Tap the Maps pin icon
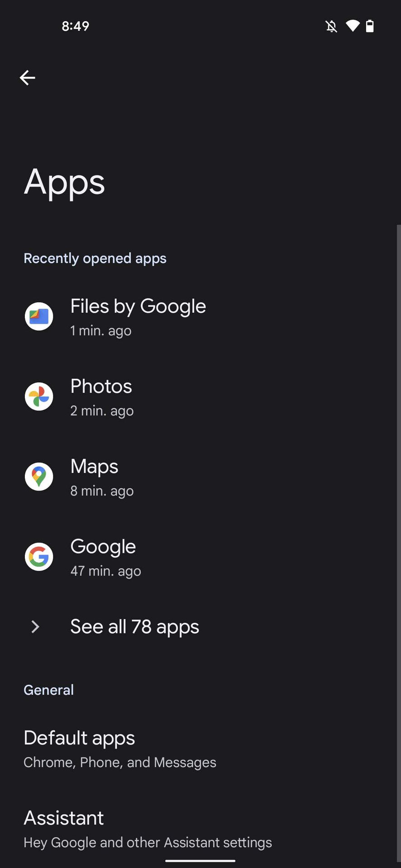 click(39, 476)
